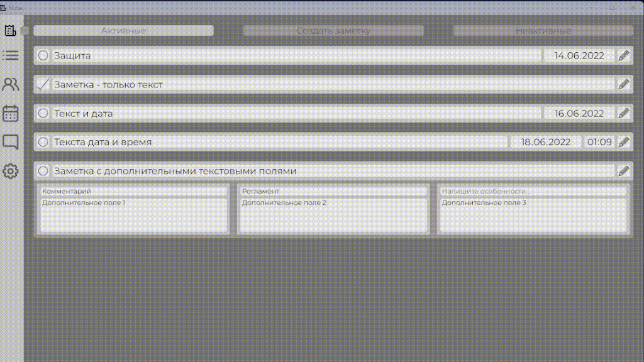This screenshot has height=362, width=644.
Task: Close the Notes window
Action: [633, 8]
